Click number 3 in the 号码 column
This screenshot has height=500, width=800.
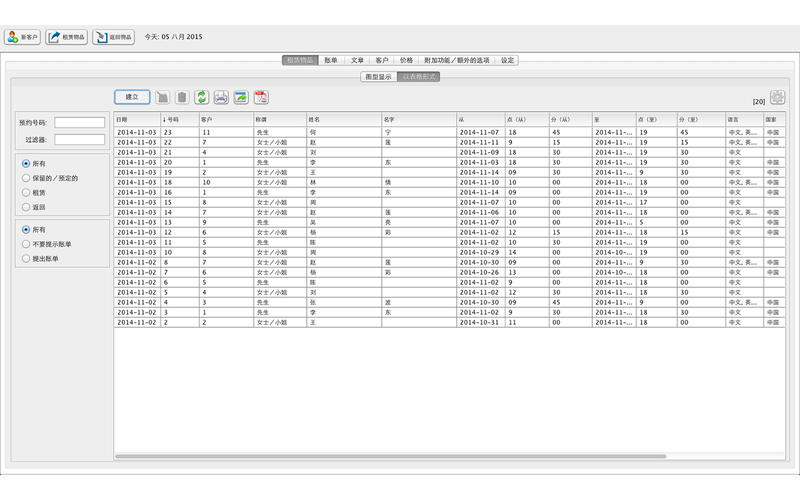166,312
